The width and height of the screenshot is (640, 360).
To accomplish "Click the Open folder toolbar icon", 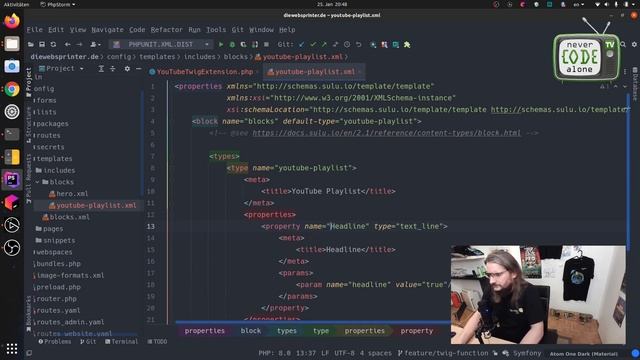I will pos(31,44).
